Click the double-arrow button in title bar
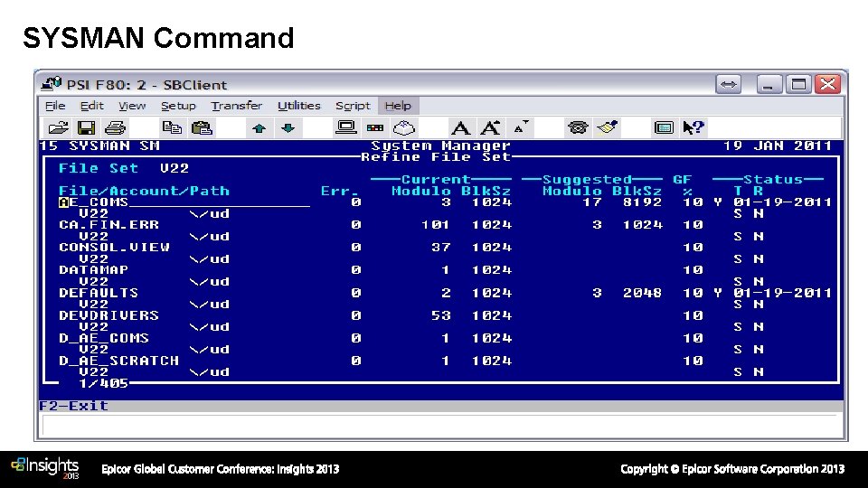The height and width of the screenshot is (488, 868). pos(728,84)
